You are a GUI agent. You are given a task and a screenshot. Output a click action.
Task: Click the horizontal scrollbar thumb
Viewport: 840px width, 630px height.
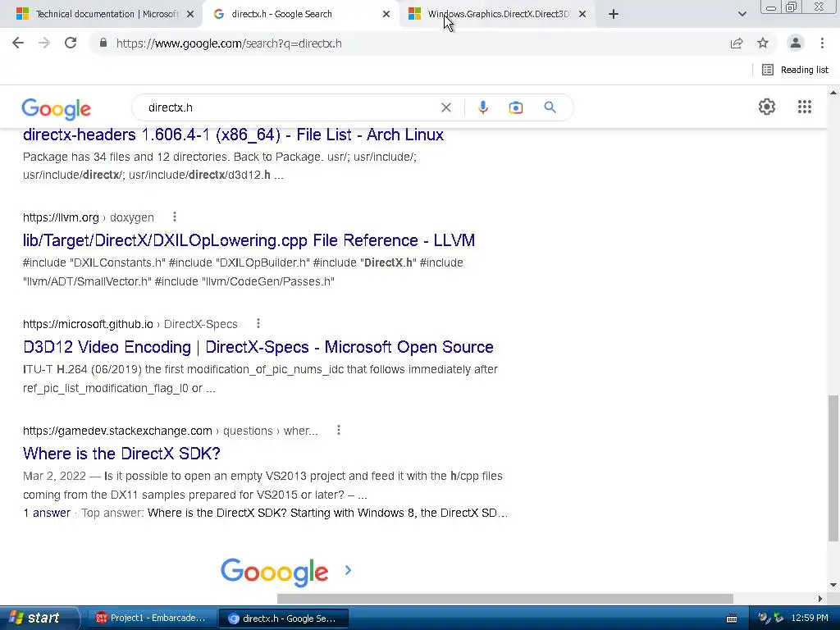(504, 598)
